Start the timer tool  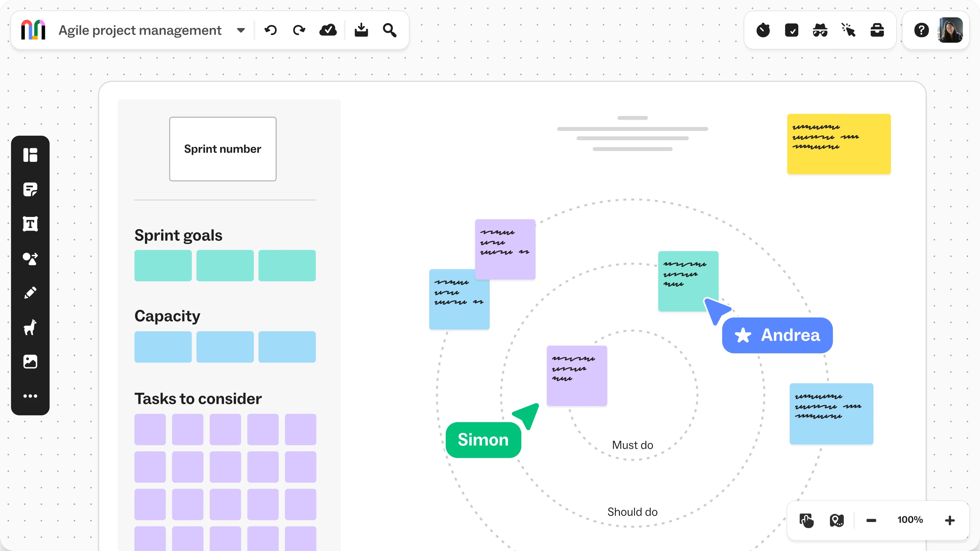(763, 30)
